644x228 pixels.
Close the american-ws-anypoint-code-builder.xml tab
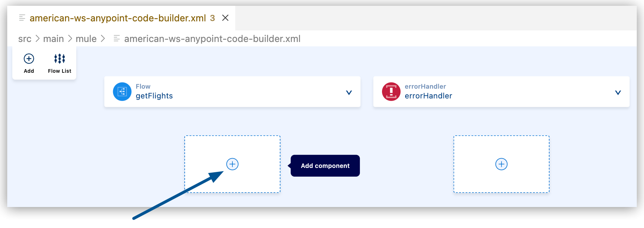225,18
